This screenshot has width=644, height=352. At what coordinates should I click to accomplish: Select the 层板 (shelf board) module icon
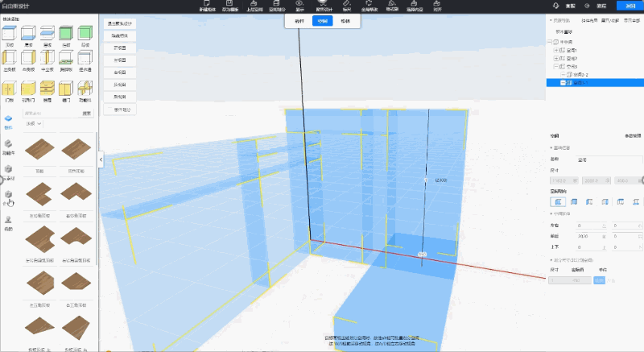(28, 35)
